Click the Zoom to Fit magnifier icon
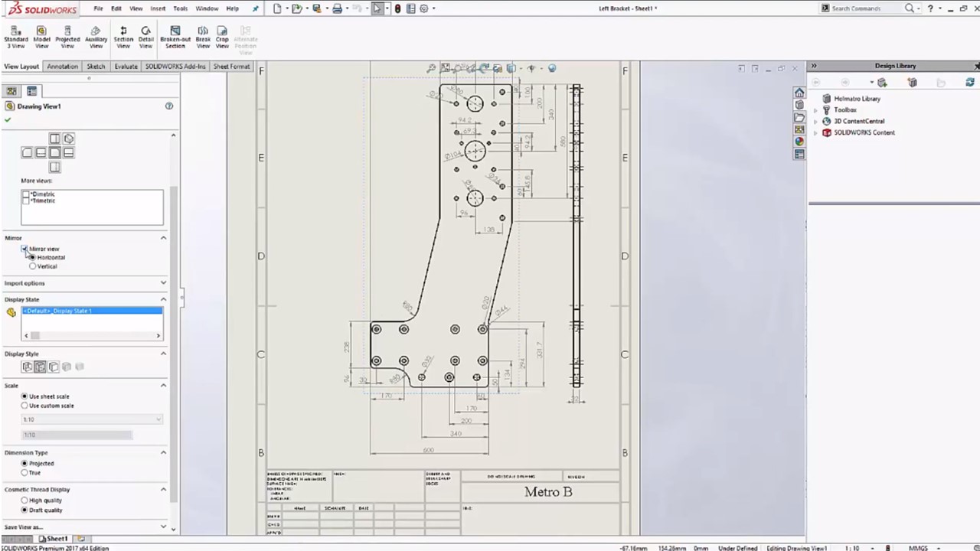This screenshot has height=551, width=980. point(431,68)
